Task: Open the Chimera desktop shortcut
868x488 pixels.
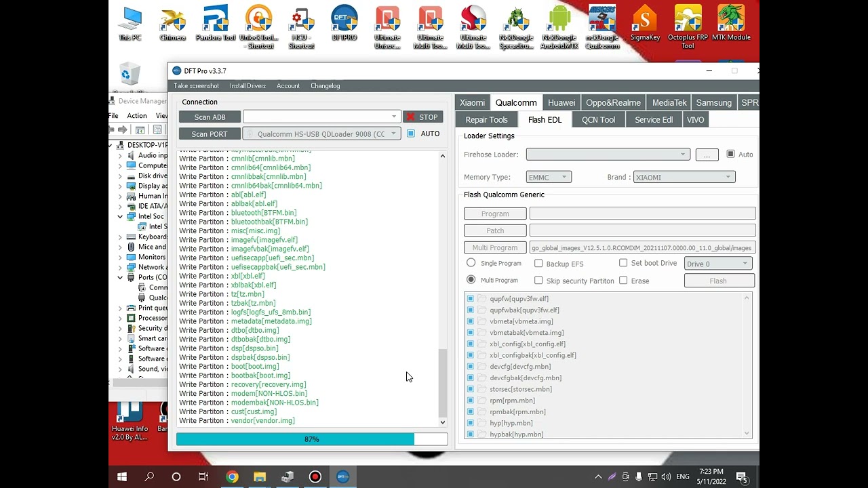Action: 173,24
